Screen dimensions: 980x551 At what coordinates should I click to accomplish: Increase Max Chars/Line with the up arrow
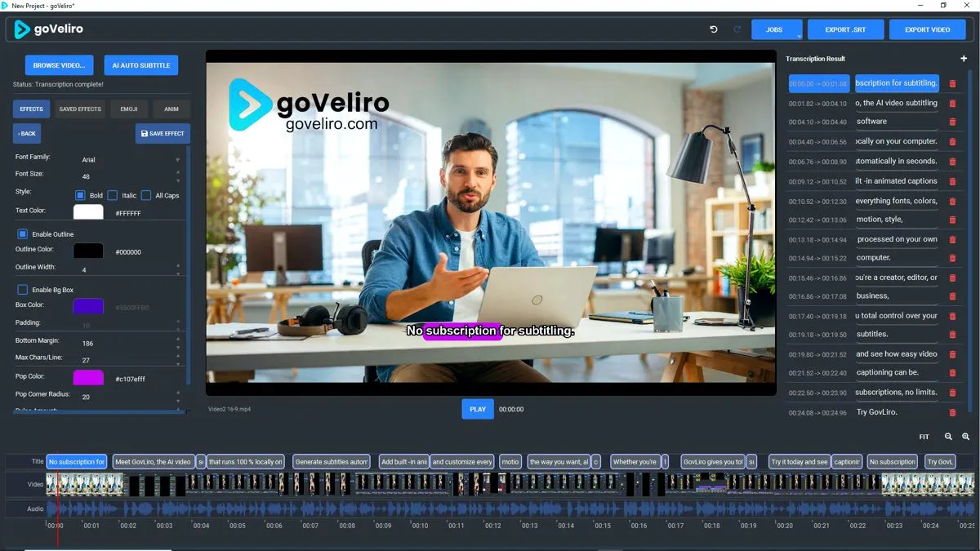[x=178, y=356]
